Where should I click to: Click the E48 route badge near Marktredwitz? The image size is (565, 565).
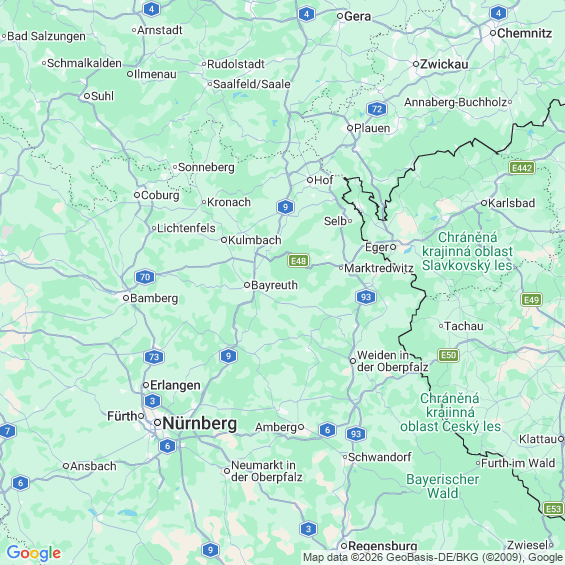298,261
